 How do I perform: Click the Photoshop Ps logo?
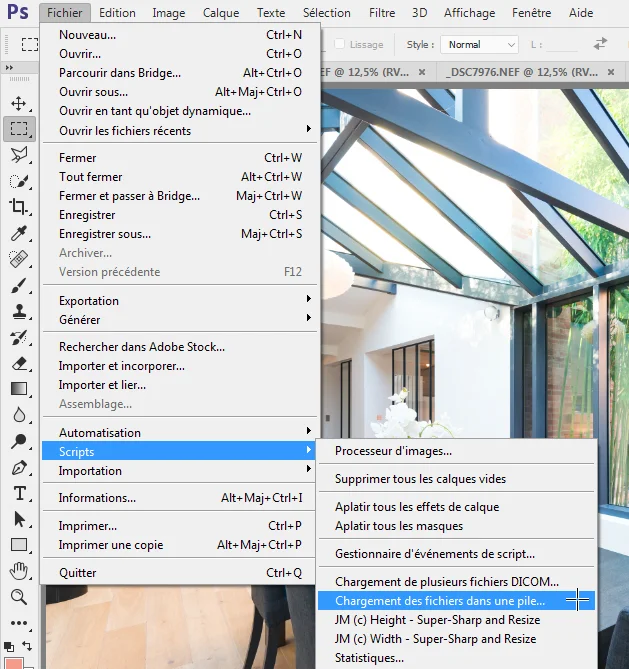click(x=18, y=12)
